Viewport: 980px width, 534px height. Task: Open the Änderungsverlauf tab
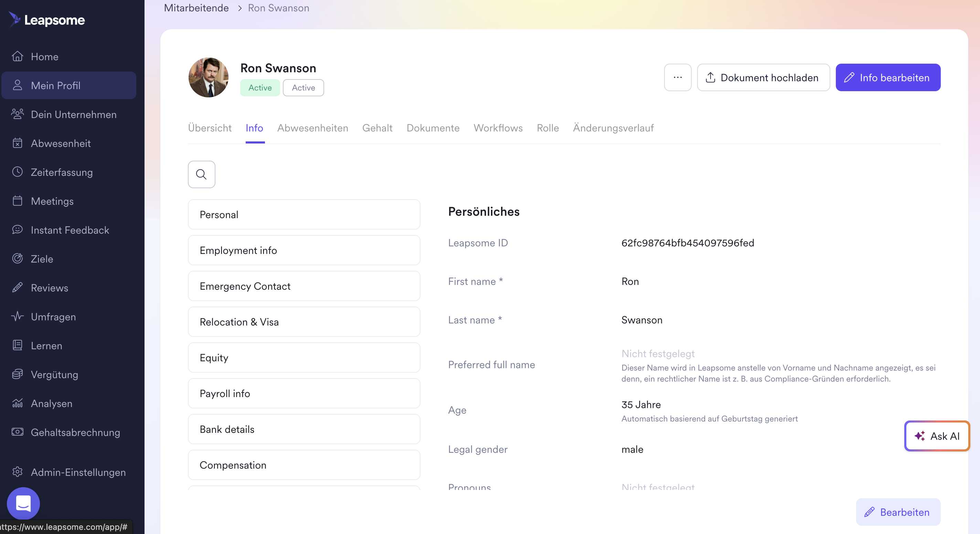[x=613, y=128]
